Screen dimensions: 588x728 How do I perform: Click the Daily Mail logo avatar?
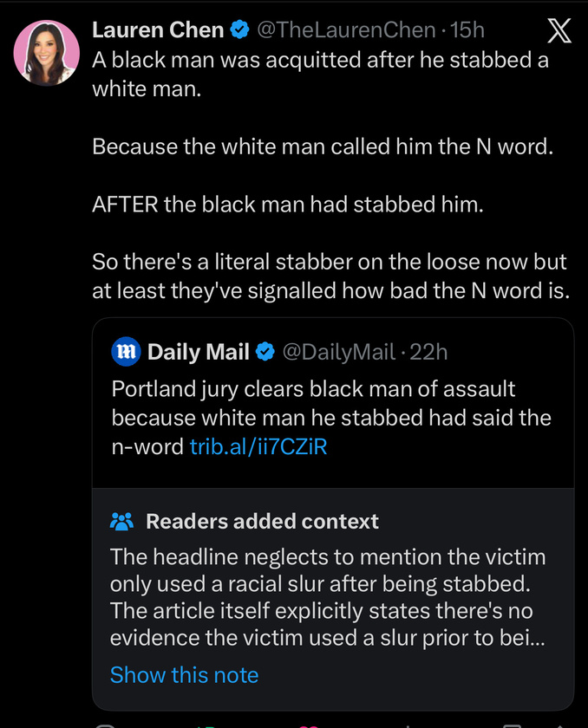[x=126, y=351]
